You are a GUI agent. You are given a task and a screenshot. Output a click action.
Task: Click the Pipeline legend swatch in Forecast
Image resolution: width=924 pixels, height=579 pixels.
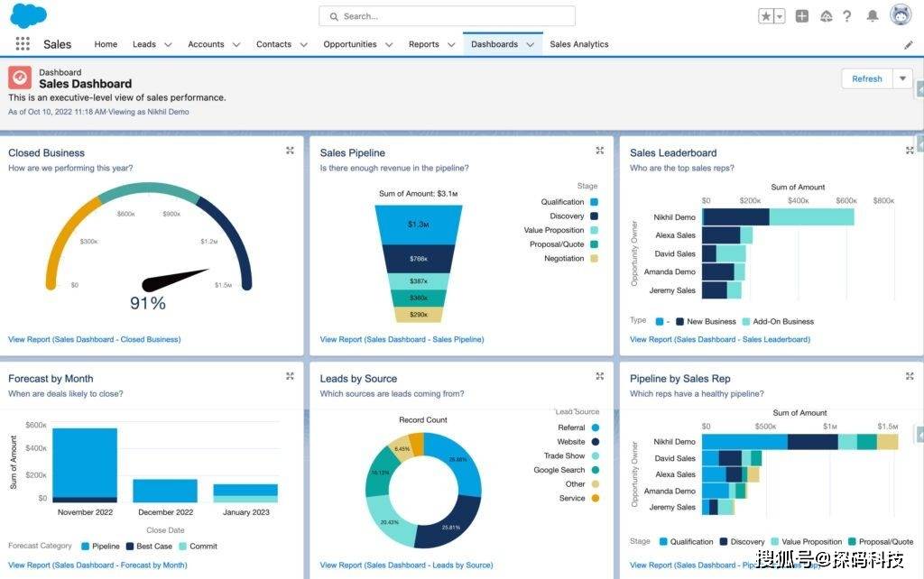coord(85,547)
